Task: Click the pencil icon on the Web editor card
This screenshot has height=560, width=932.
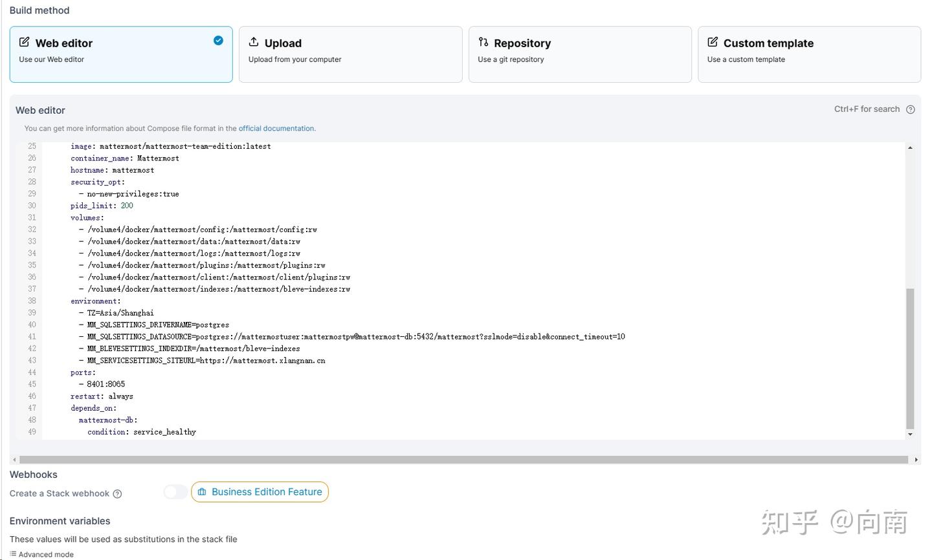Action: point(24,43)
